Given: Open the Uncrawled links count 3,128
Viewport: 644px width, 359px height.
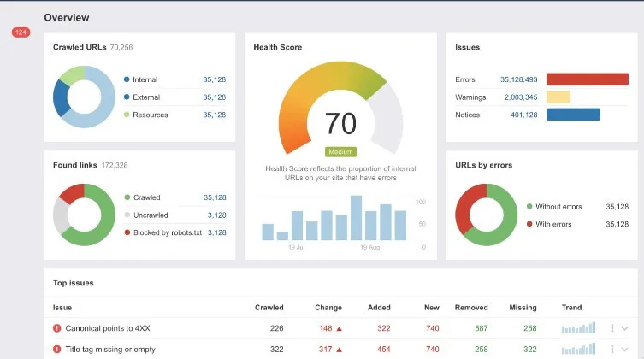Looking at the screenshot, I should pos(217,215).
